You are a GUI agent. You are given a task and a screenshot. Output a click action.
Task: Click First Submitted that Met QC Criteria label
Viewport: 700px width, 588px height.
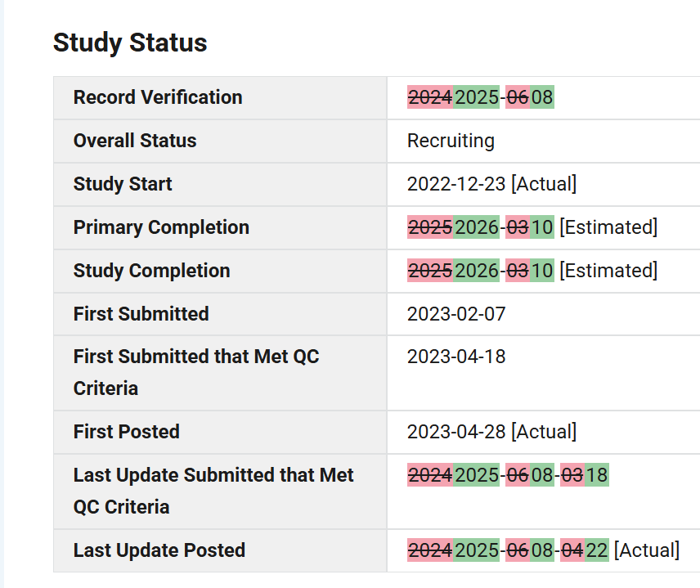point(196,372)
